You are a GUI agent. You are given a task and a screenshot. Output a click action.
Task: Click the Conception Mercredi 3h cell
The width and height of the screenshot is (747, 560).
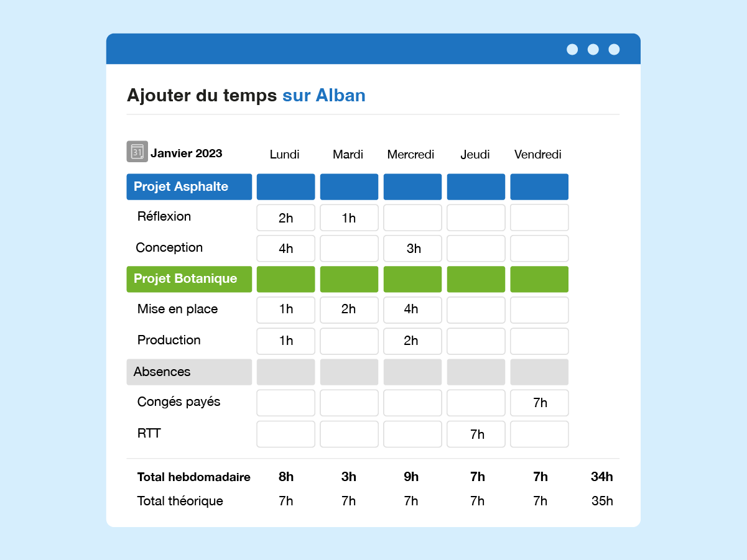(412, 249)
